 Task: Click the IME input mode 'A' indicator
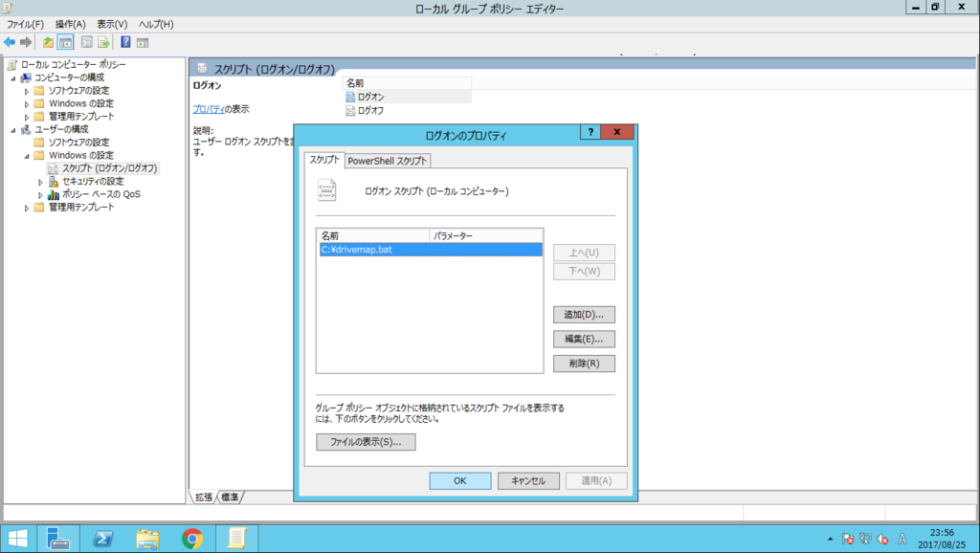[902, 539]
